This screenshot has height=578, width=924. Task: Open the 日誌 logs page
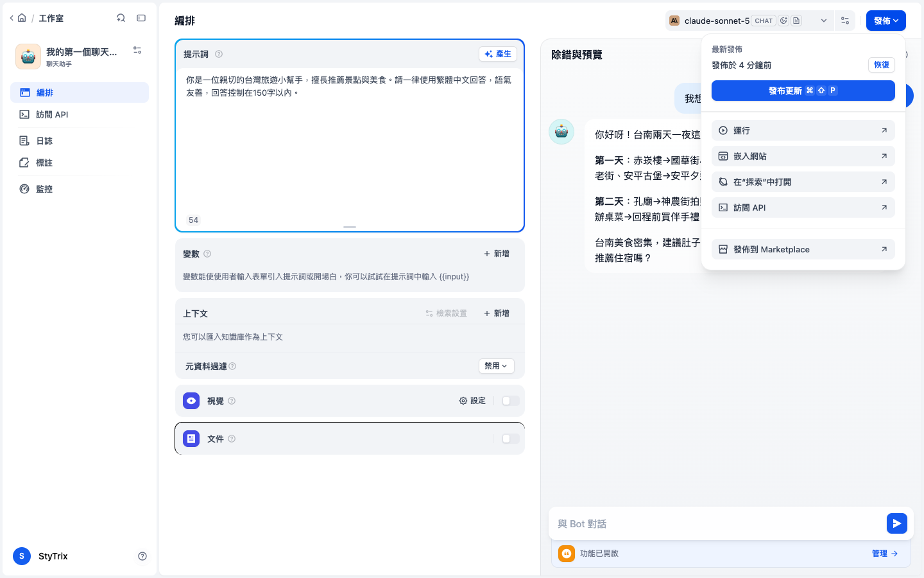(x=80, y=141)
